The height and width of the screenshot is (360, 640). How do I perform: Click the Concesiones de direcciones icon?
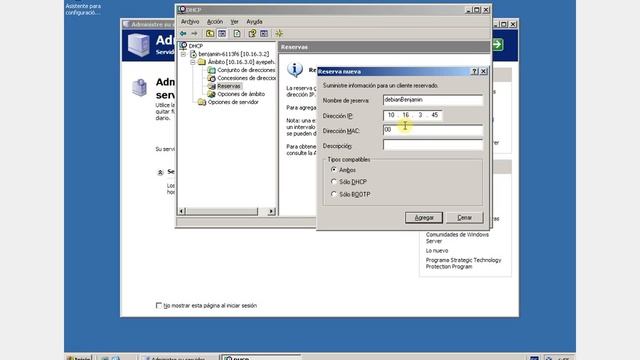(x=211, y=78)
